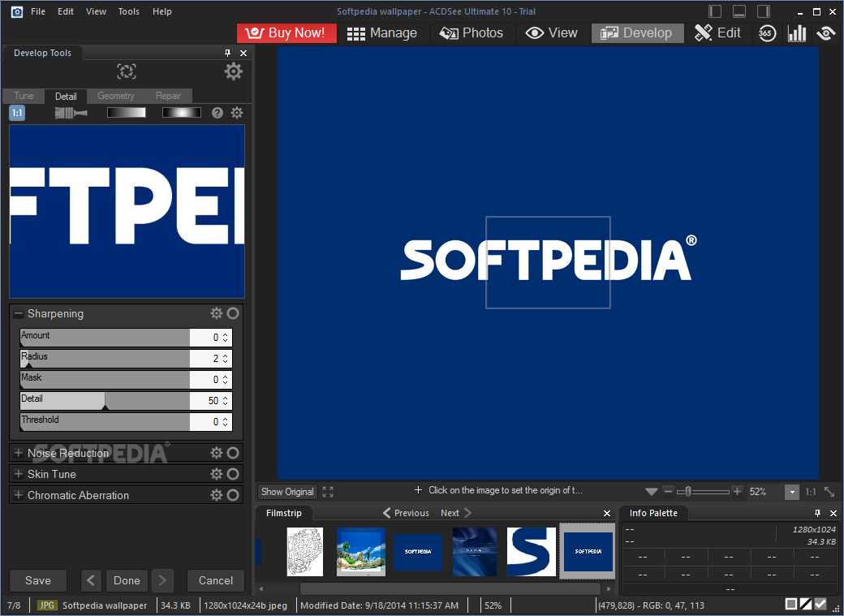Click the Develop Tools auto-detect target icon
The image size is (844, 616).
coord(127,71)
